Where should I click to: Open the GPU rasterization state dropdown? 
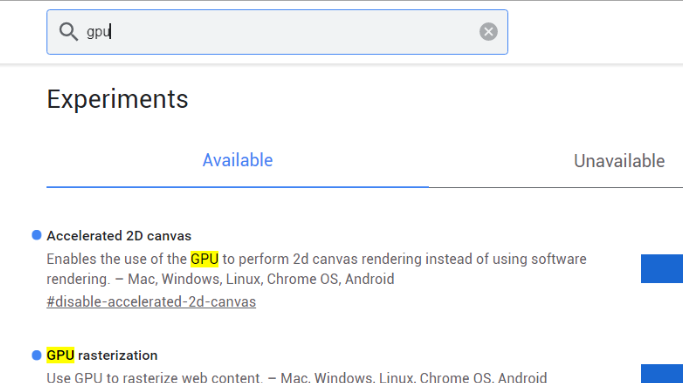tap(662, 374)
